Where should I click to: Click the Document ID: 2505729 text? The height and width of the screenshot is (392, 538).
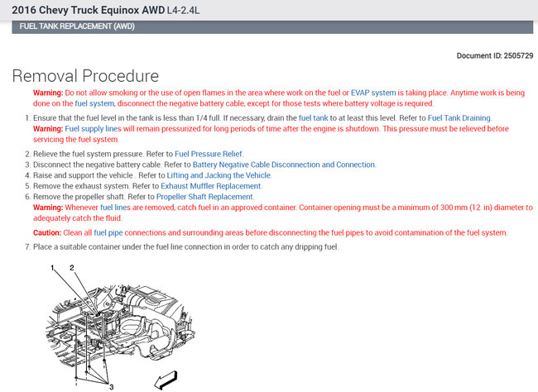click(495, 56)
